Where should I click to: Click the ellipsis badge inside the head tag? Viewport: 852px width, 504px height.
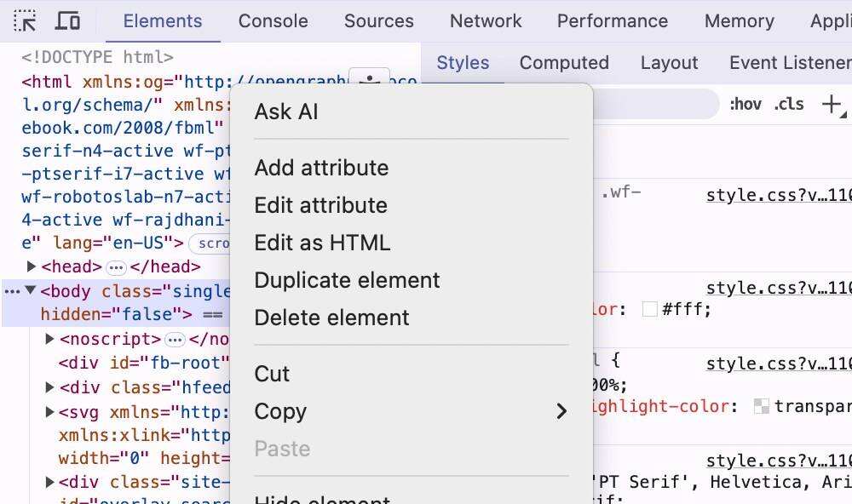point(116,267)
